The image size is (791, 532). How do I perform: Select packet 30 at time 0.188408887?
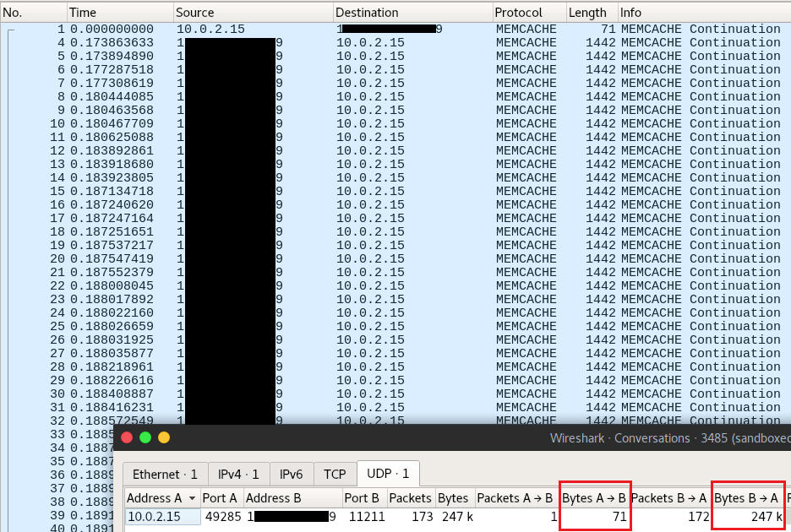pos(395,394)
